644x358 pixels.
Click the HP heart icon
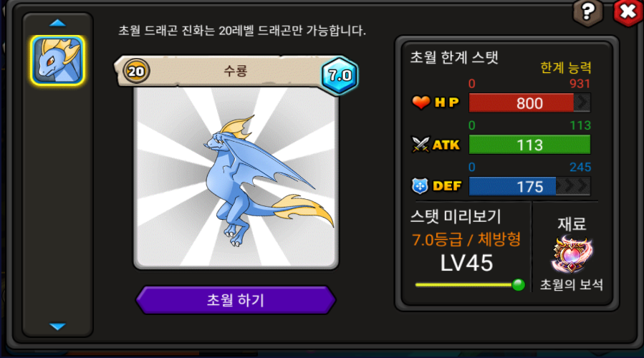click(421, 102)
